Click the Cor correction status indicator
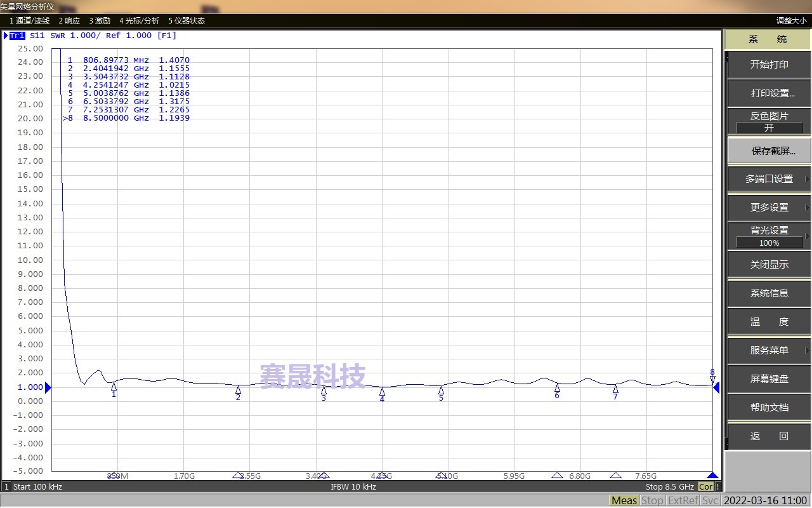 (x=706, y=486)
